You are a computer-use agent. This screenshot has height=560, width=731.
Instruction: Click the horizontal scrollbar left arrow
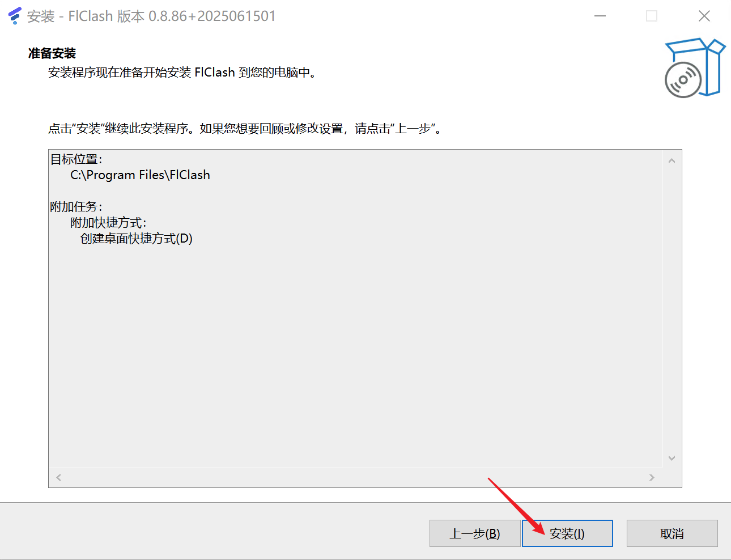(x=59, y=477)
